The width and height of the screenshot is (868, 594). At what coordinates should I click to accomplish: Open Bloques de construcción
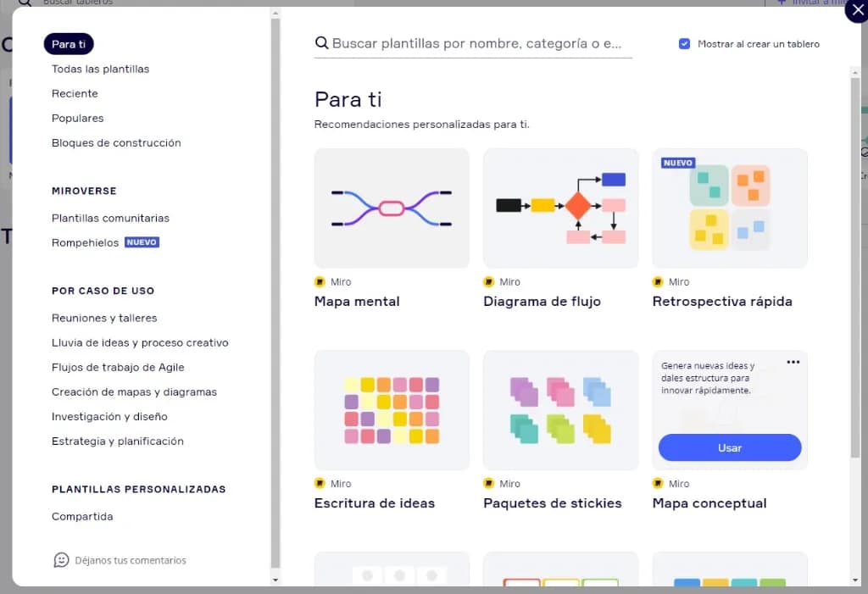[x=116, y=143]
